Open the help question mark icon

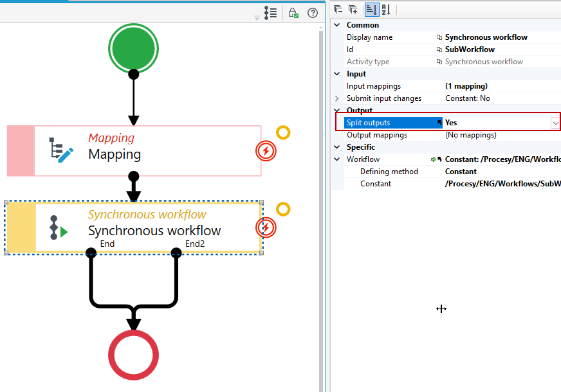click(313, 13)
